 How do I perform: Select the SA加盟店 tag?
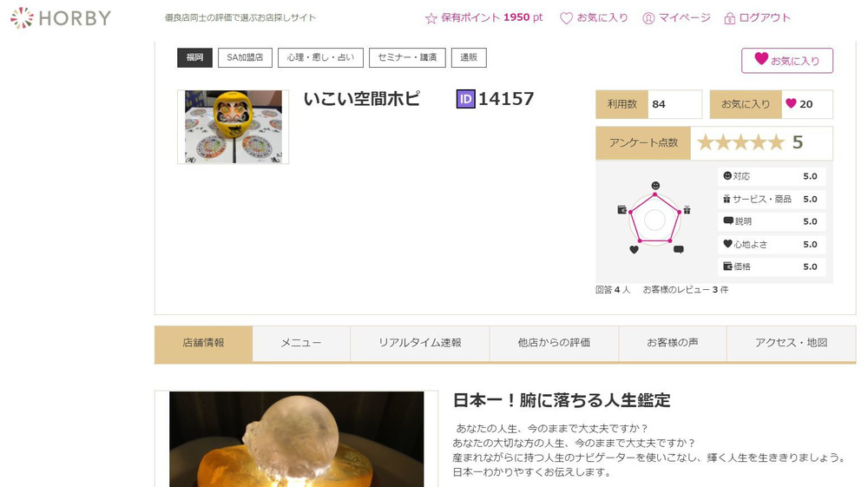(x=245, y=58)
